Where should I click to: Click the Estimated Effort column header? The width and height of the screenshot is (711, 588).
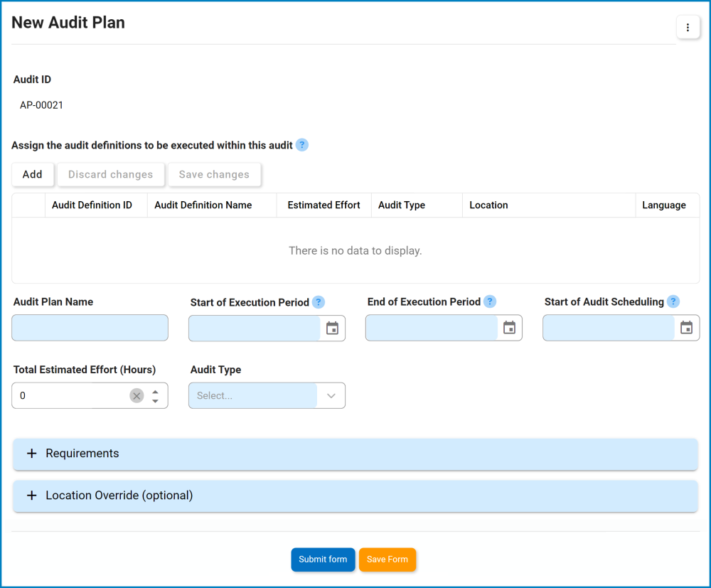(x=324, y=205)
